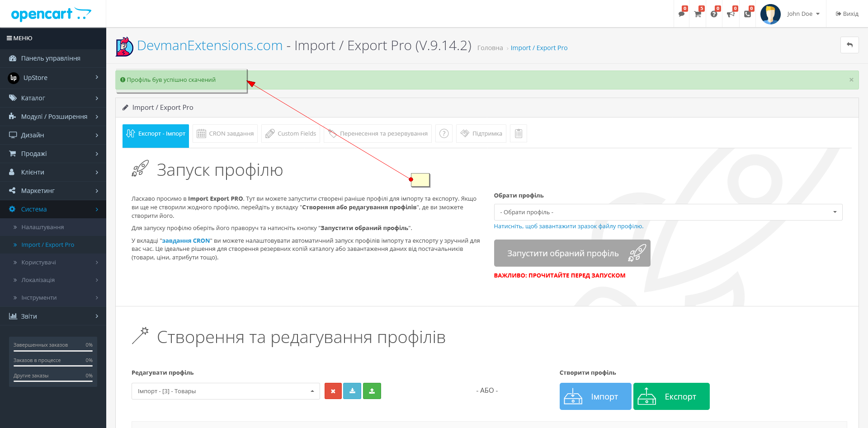Click the puzzle icon for Модулі / Розширення
868x428 pixels.
point(13,117)
